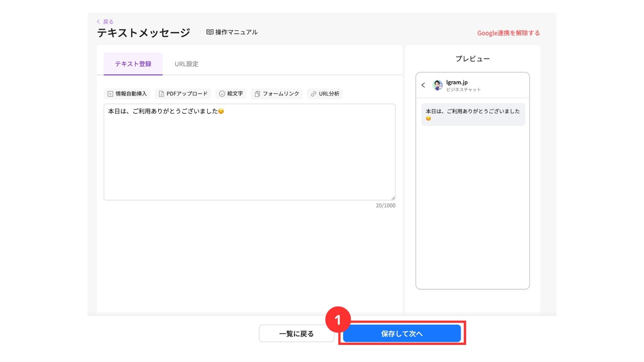Open the emoji picker smiley icon (絵文字)

(x=222, y=94)
